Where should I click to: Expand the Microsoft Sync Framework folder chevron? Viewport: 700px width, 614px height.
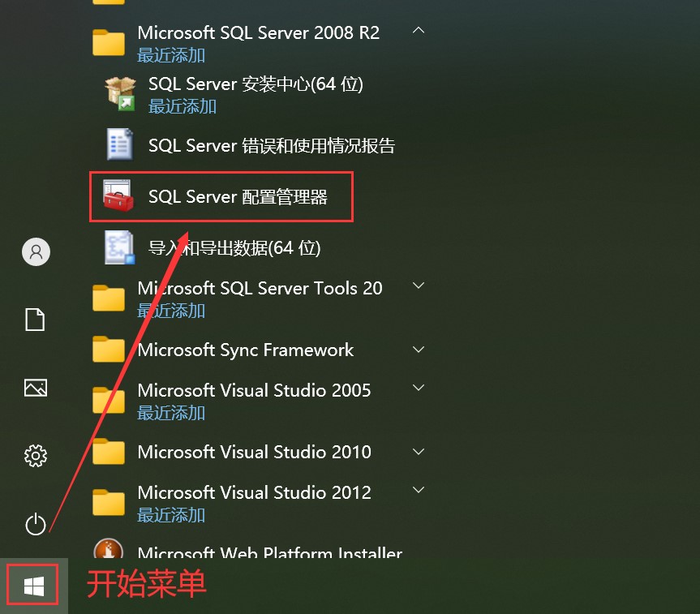pos(419,350)
